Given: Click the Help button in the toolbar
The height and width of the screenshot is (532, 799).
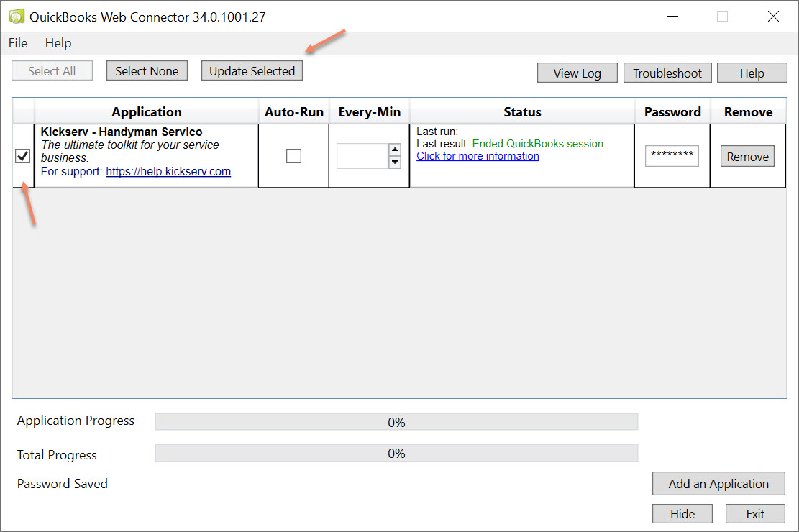Looking at the screenshot, I should click(752, 73).
